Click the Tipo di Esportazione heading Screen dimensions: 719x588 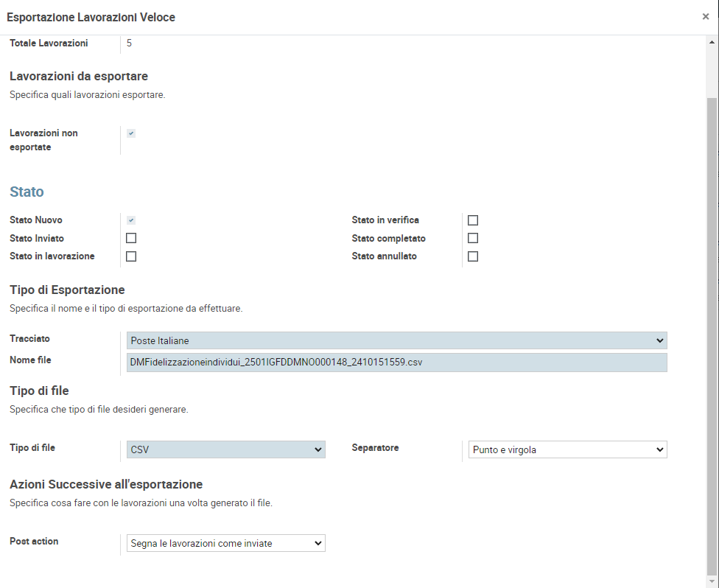(x=67, y=290)
